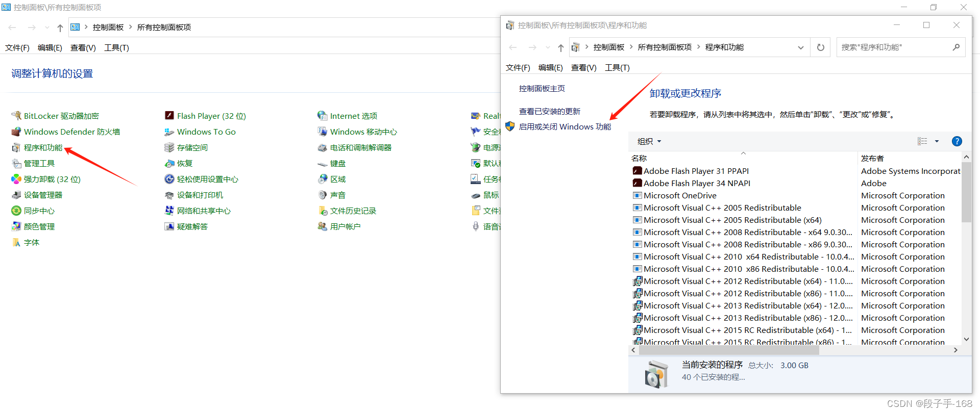Image resolution: width=980 pixels, height=413 pixels.
Task: Open recent locations dropdown in Control Panel window
Action: 47,28
